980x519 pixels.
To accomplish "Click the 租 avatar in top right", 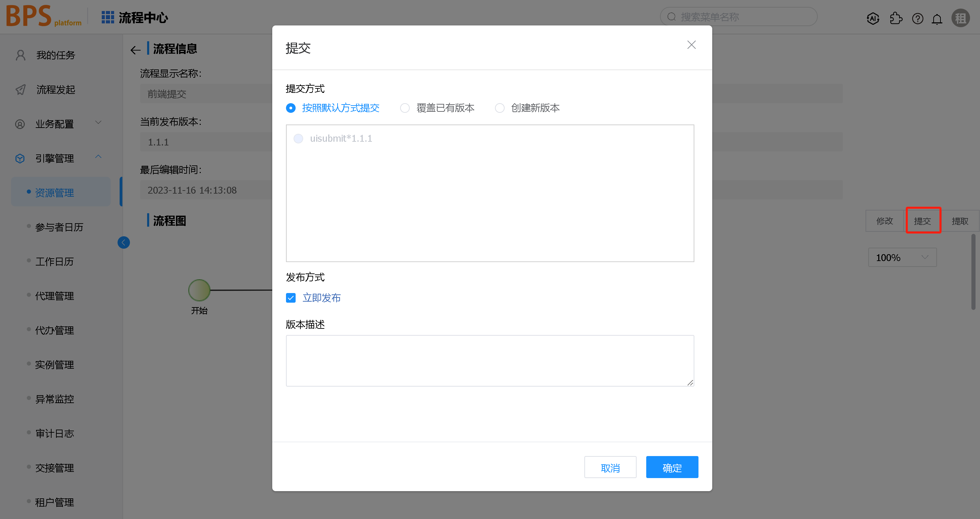I will [x=960, y=18].
